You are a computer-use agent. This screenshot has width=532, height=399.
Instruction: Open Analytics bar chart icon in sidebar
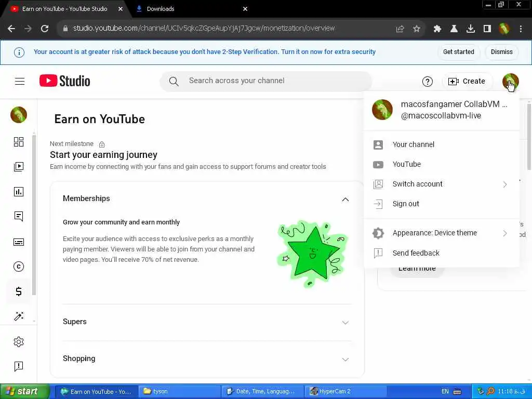(x=19, y=192)
